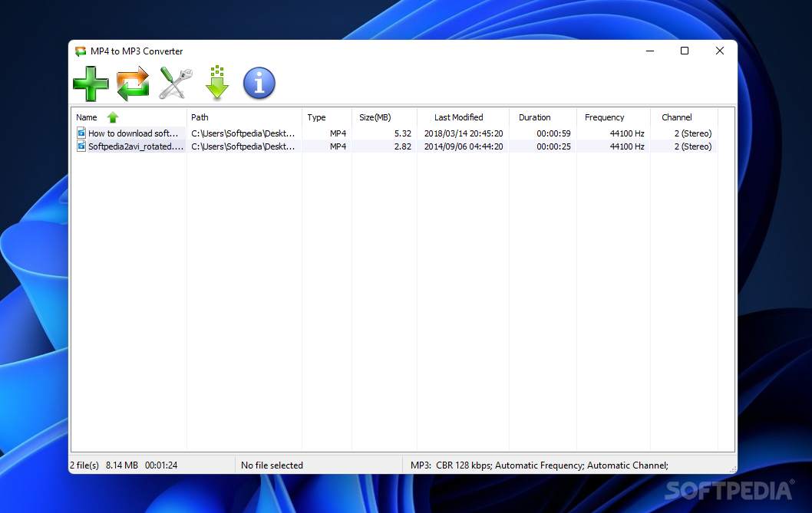
Task: Sort list by Frequency column header
Action: pos(613,117)
